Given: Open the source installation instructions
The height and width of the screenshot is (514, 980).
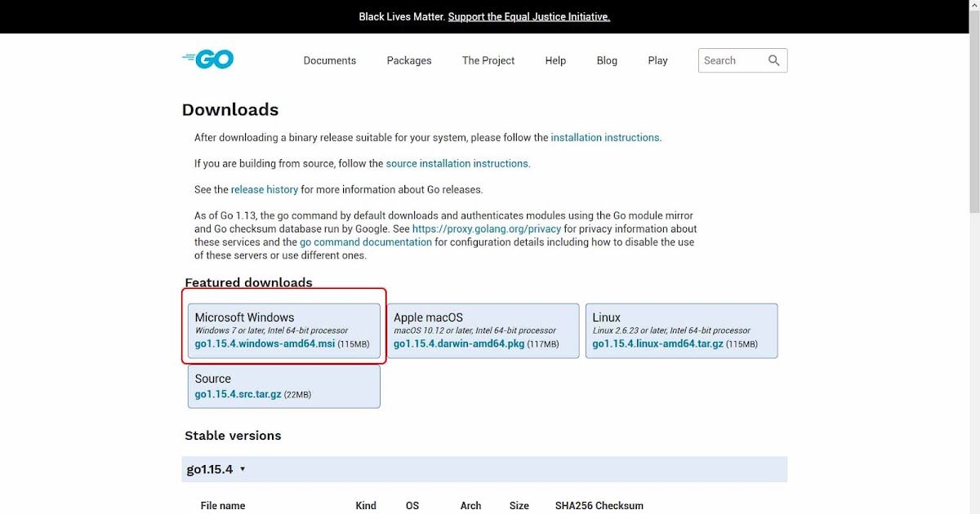Looking at the screenshot, I should (x=457, y=163).
